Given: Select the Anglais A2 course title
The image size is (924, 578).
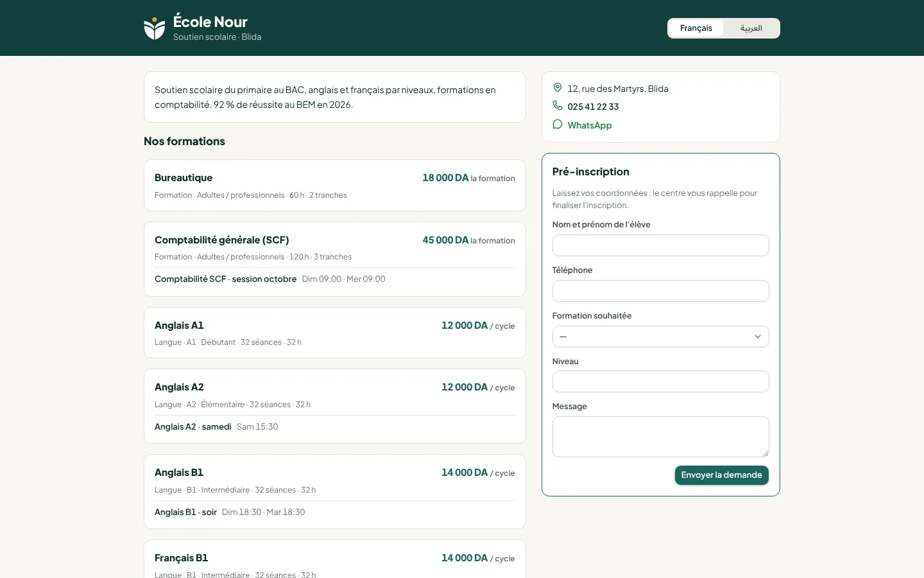Looking at the screenshot, I should [x=179, y=387].
